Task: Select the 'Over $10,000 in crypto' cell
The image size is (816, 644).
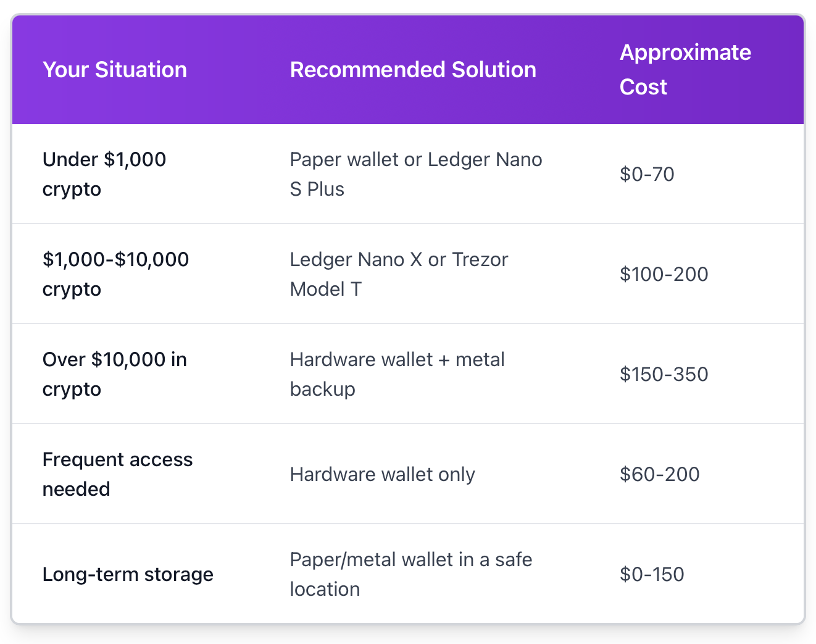Action: point(114,374)
